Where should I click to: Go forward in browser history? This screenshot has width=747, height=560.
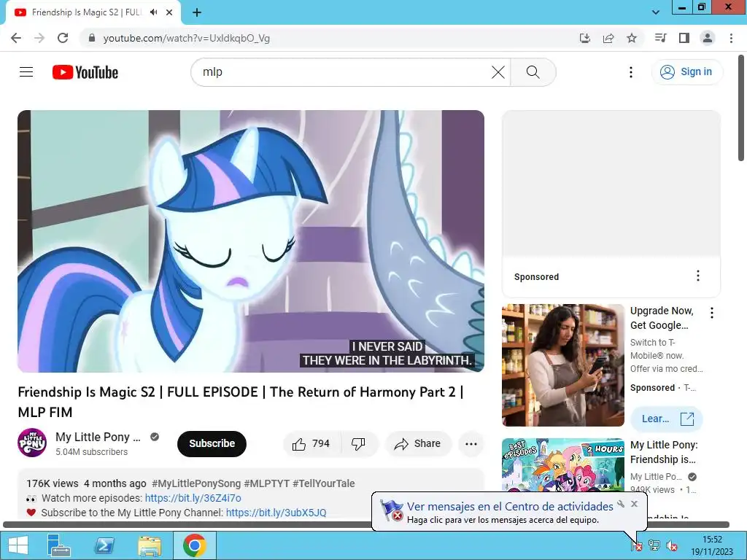coord(39,38)
